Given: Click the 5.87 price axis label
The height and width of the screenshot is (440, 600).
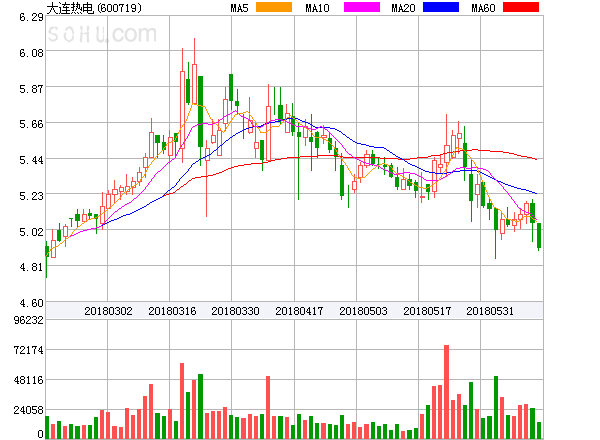Looking at the screenshot, I should click(x=31, y=89).
